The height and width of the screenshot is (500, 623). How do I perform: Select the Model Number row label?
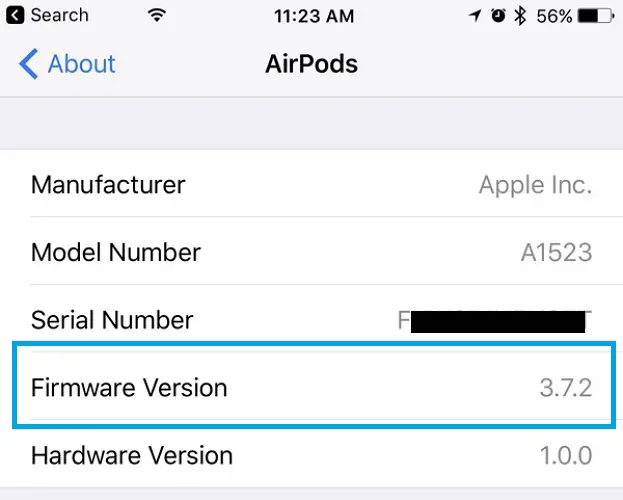116,253
